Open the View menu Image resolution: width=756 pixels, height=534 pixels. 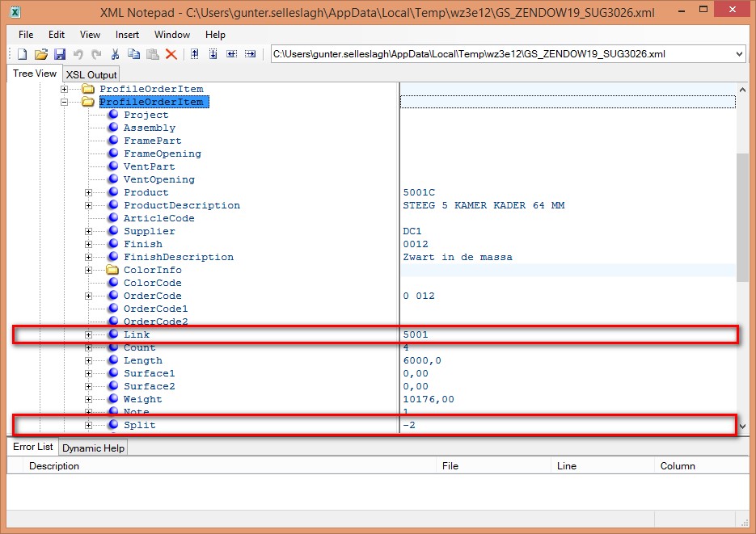click(x=90, y=35)
